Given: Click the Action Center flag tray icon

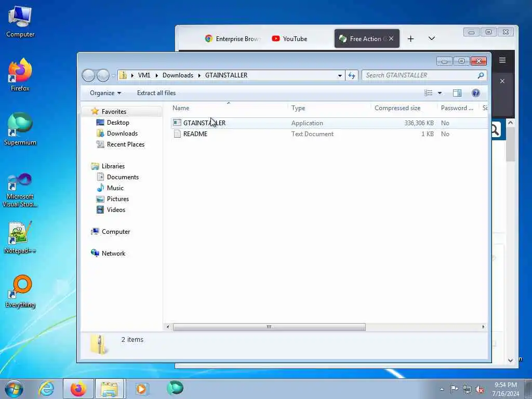Looking at the screenshot, I should click(454, 389).
